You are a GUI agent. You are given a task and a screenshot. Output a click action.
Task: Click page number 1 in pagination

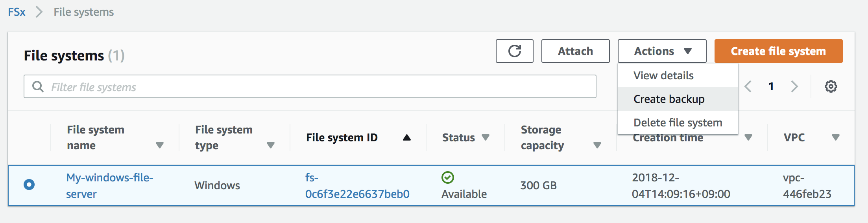tap(771, 86)
